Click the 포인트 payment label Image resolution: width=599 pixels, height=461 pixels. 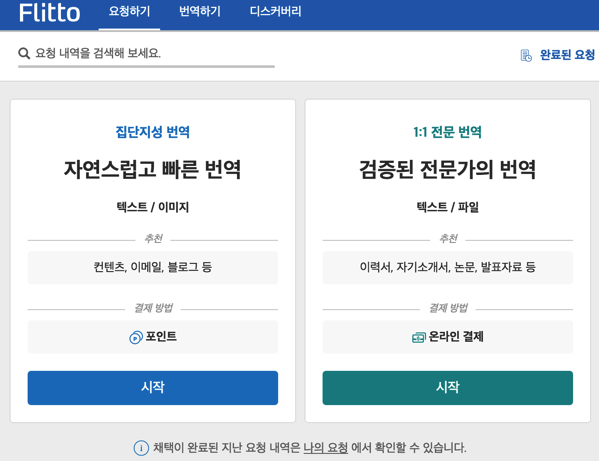click(x=161, y=336)
